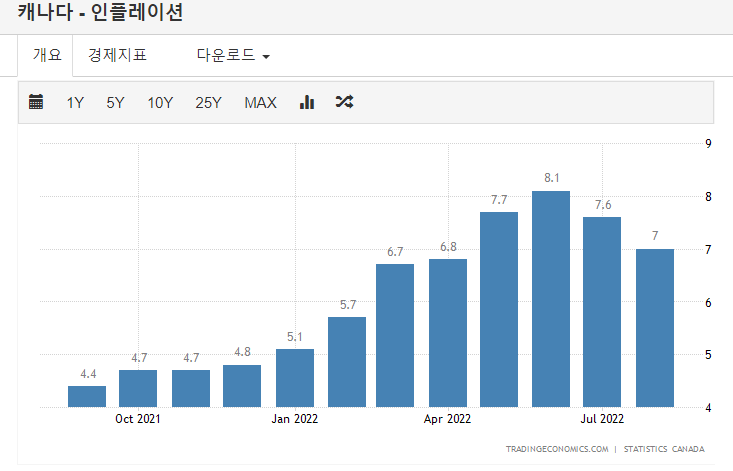This screenshot has width=733, height=471.
Task: Click the y-axis value 9
Action: tap(709, 143)
